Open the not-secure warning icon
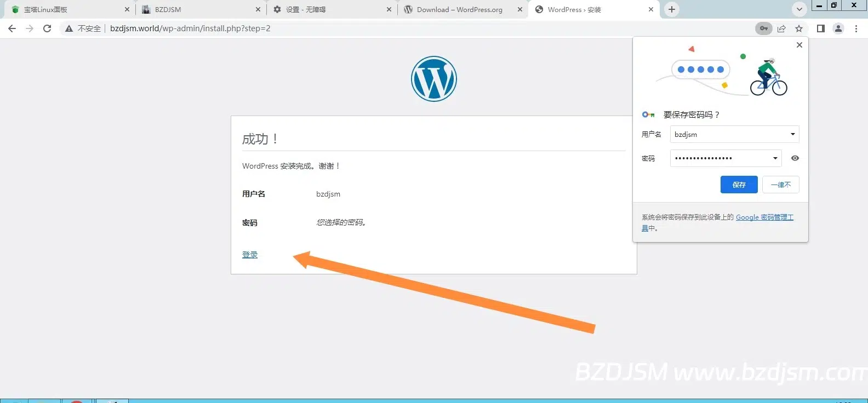Image resolution: width=868 pixels, height=403 pixels. pos(69,28)
